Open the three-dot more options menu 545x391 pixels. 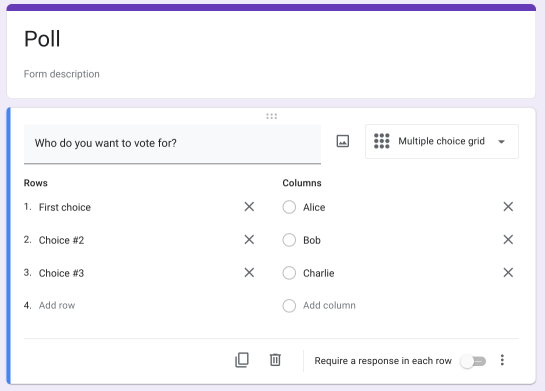click(502, 360)
